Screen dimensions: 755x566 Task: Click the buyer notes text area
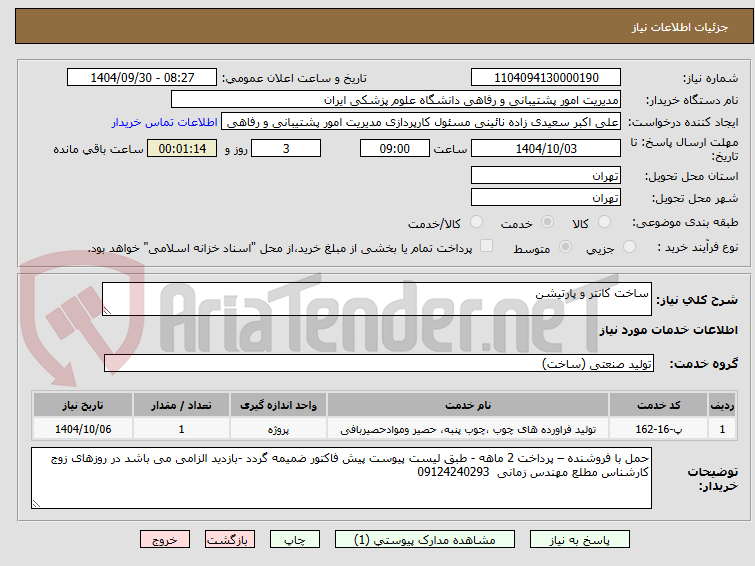tap(341, 478)
